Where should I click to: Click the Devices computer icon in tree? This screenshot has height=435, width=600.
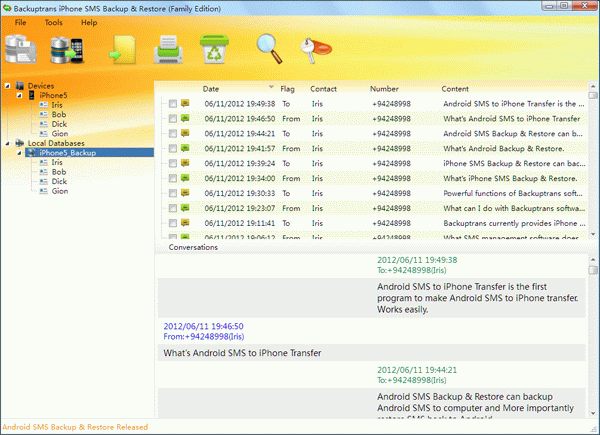(20, 86)
